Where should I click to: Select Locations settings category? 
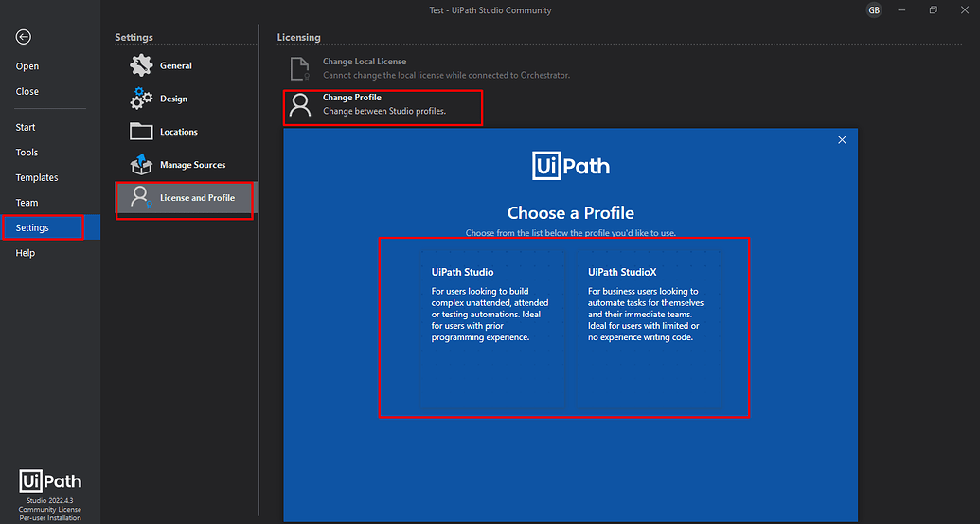(x=187, y=132)
